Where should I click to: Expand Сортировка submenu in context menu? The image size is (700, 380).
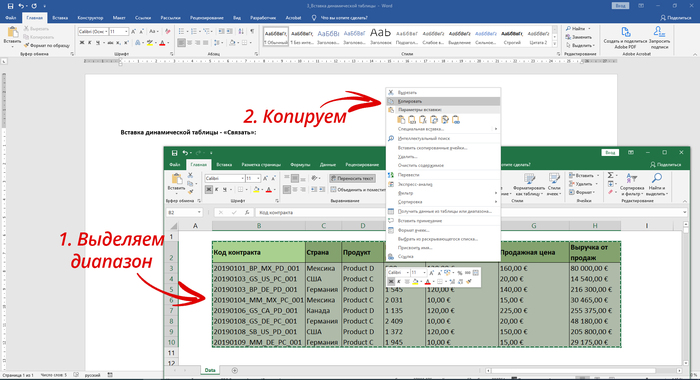point(443,202)
